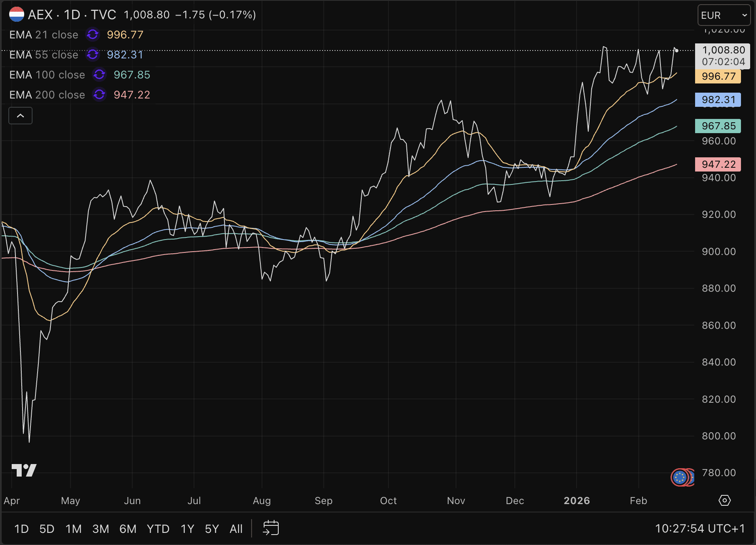The image size is (756, 545).
Task: Click the current price 1,008.80 axis label
Action: click(723, 50)
